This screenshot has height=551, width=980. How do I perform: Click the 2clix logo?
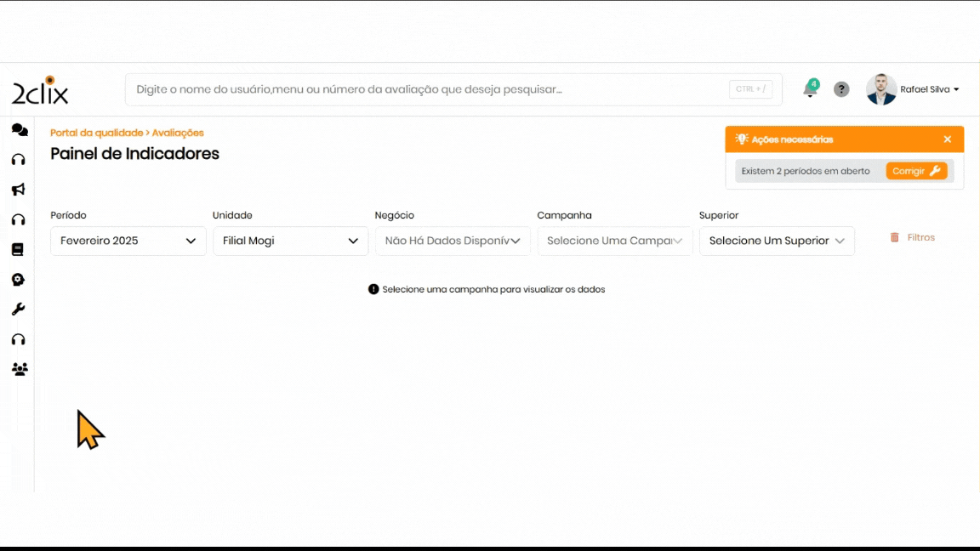(x=40, y=91)
